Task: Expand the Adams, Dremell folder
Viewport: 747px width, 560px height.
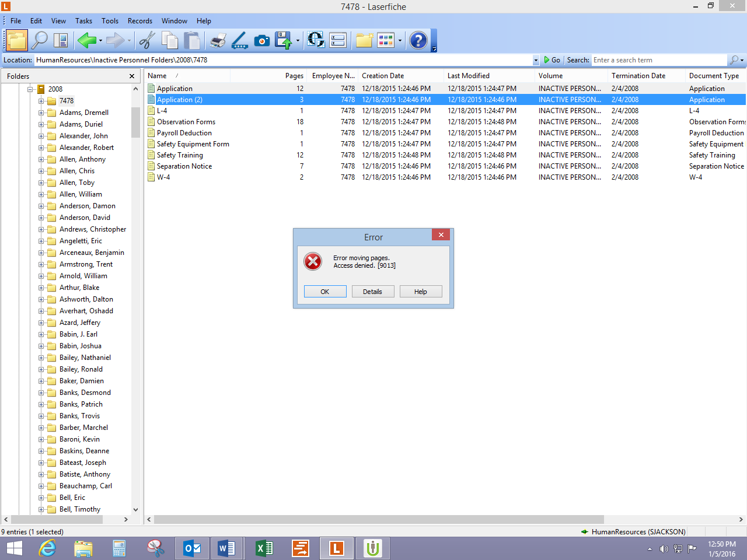Action: tap(41, 113)
